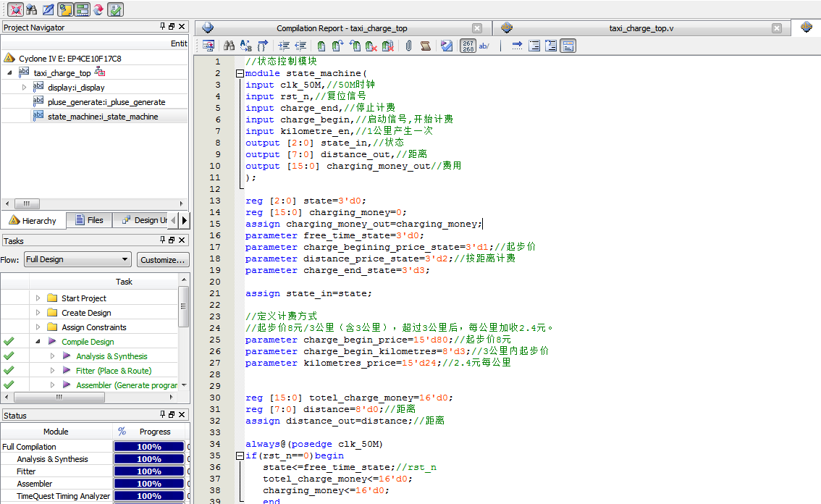Click the scroll-shaped icon in editor toolbar
This screenshot has width=821, height=504.
(x=425, y=46)
